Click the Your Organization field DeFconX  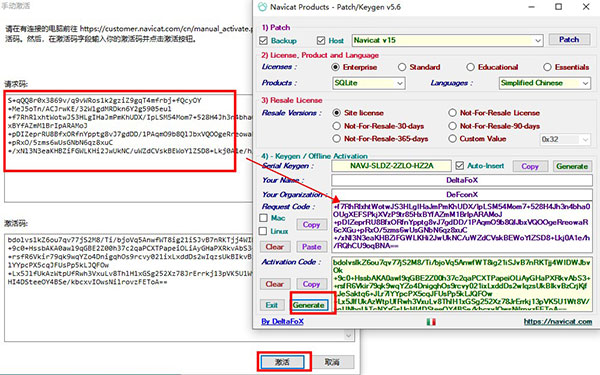point(461,194)
